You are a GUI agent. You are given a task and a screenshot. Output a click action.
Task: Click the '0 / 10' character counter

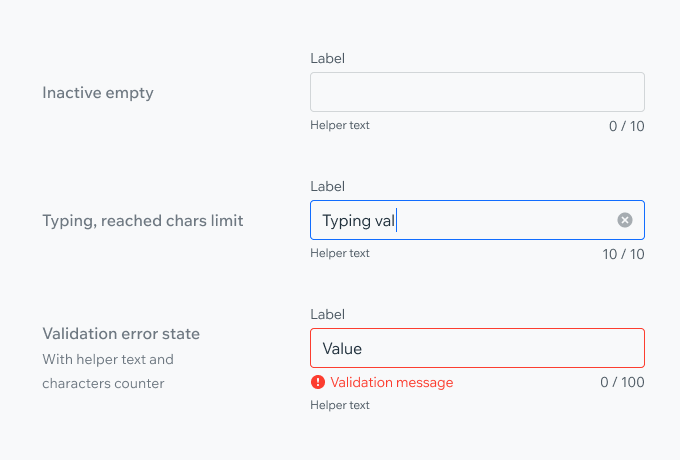tap(627, 126)
